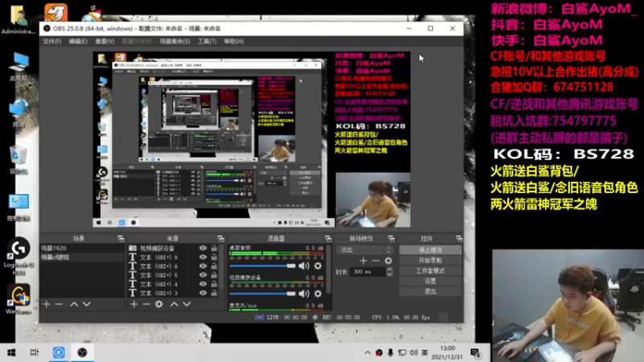
Task: Open the transition properties gear
Action: tap(388, 261)
